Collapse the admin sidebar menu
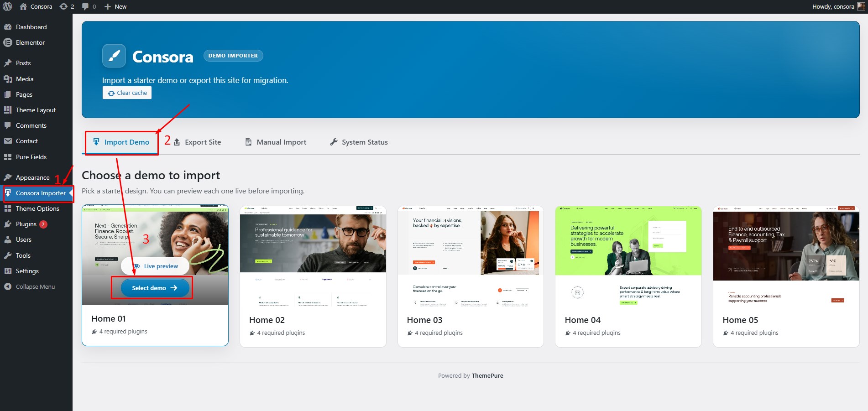868x411 pixels. click(x=29, y=286)
